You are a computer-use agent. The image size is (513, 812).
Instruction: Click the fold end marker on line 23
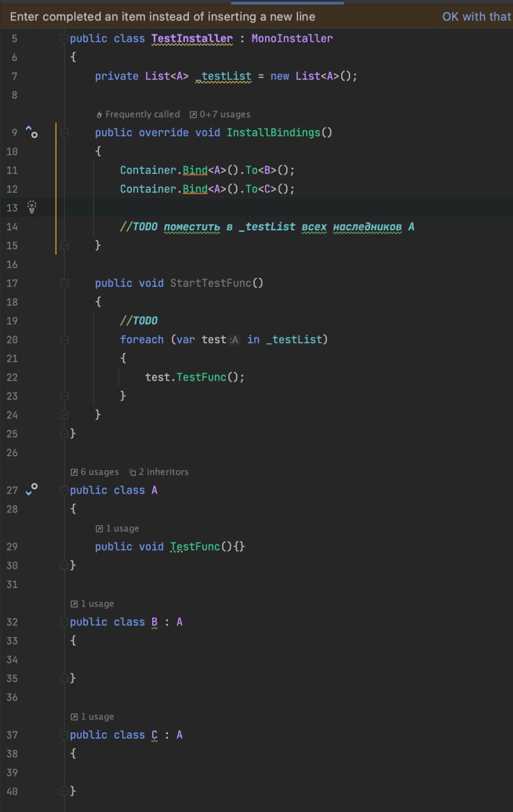pyautogui.click(x=64, y=396)
